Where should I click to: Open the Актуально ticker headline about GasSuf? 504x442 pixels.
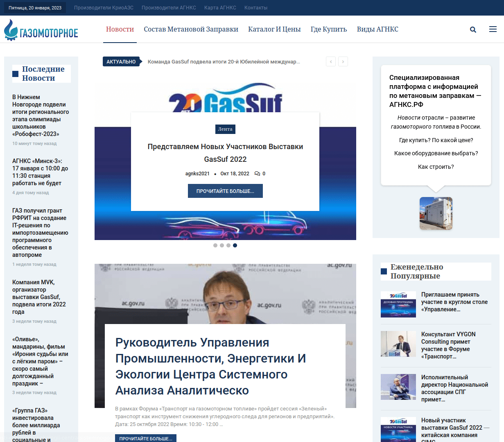point(224,62)
